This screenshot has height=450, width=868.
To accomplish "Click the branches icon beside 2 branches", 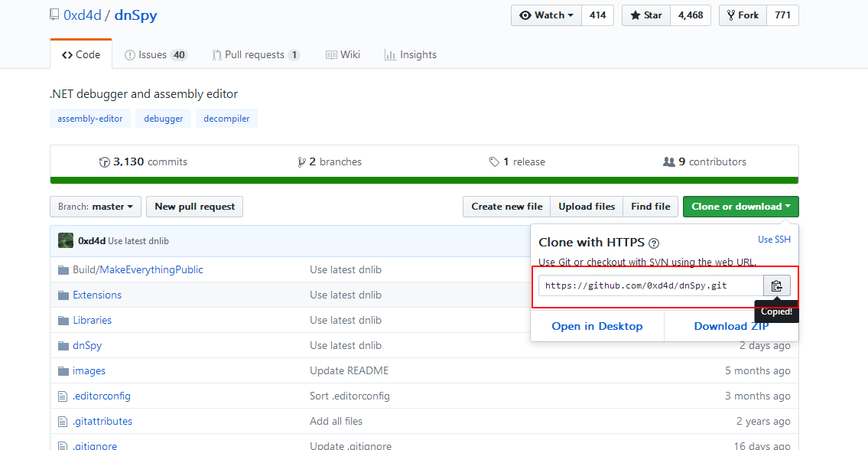I will 301,161.
